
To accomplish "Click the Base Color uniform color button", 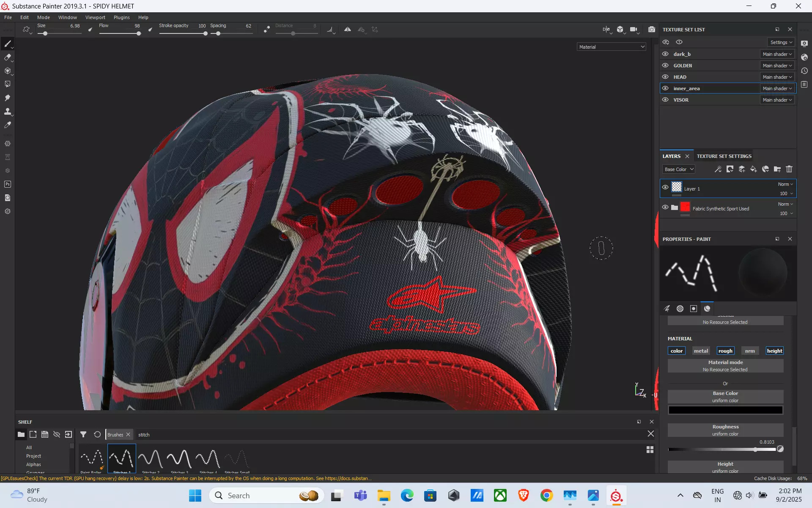I will 725,397.
